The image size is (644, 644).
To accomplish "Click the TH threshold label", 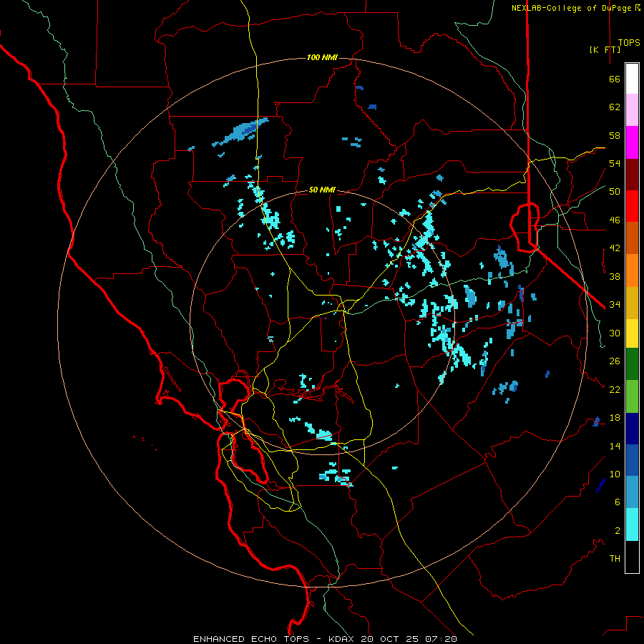I will tap(615, 559).
